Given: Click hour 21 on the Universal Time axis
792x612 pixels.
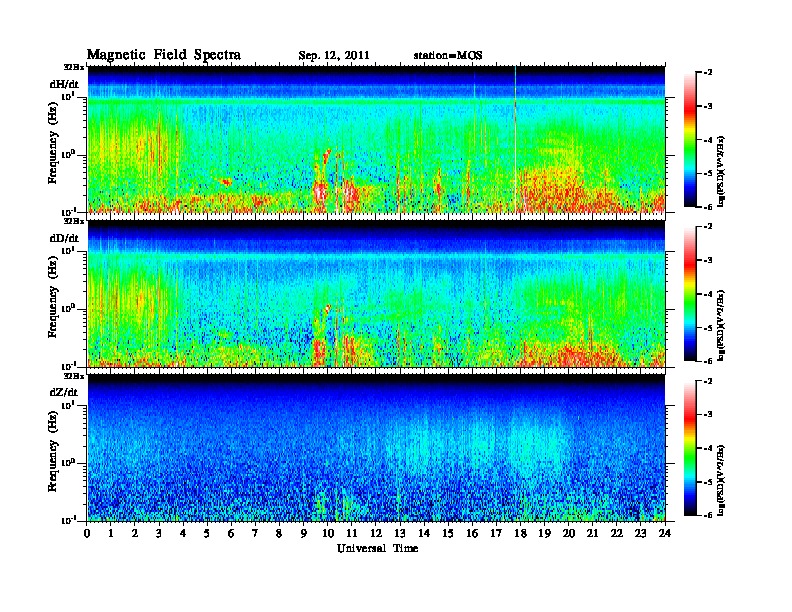Looking at the screenshot, I should tap(593, 533).
